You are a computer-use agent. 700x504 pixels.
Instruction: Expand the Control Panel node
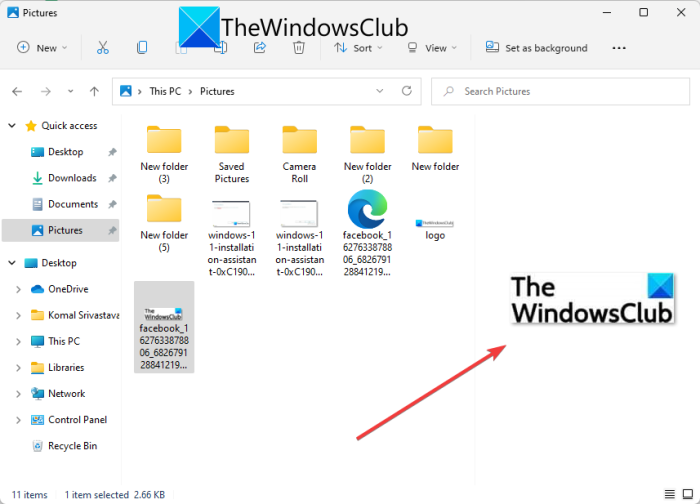(18, 420)
